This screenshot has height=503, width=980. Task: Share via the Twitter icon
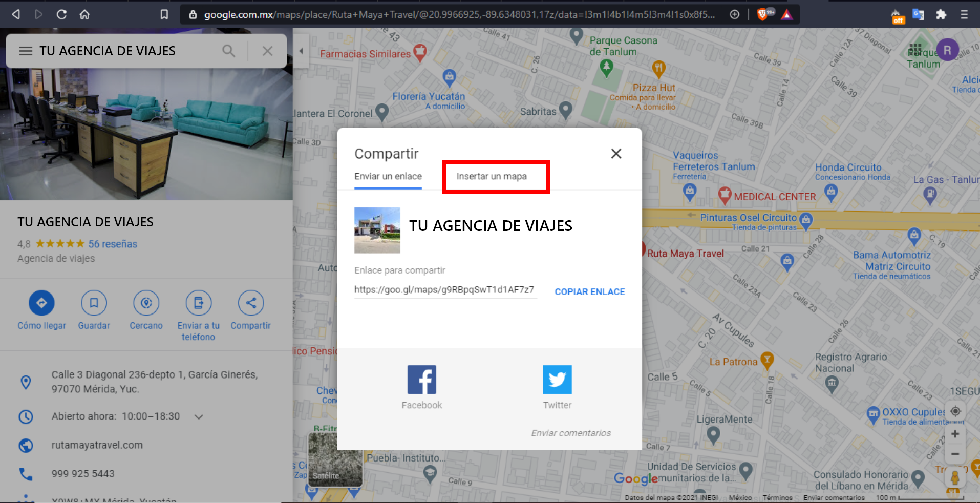click(557, 380)
